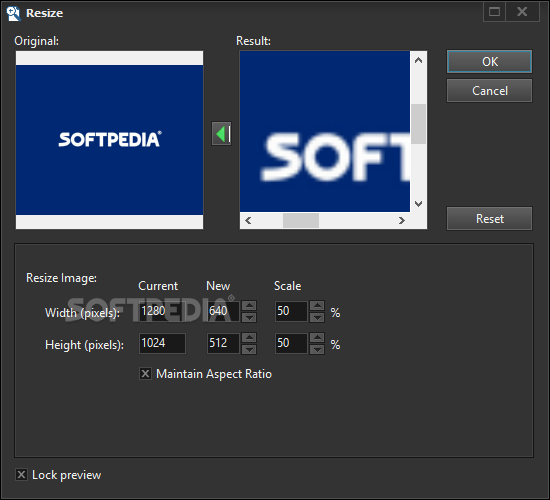The image size is (550, 500).
Task: Click the 'Scale' column header
Action: (x=287, y=286)
